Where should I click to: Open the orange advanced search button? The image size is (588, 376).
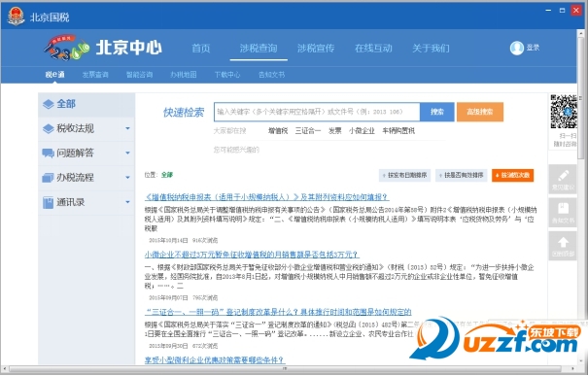click(480, 112)
